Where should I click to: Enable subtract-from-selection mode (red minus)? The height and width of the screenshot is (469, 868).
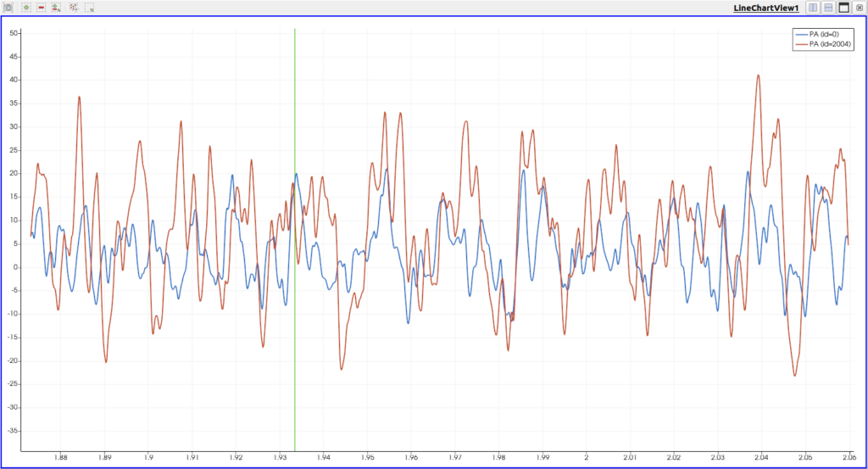click(42, 7)
